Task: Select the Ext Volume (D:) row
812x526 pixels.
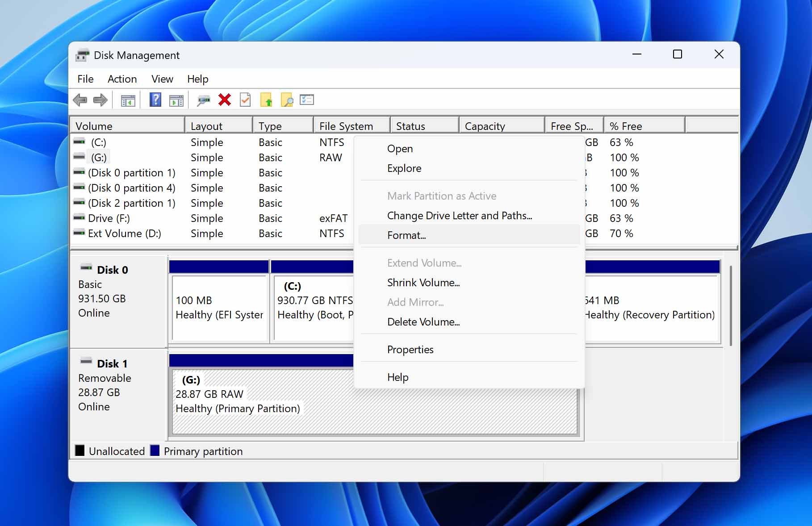Action: (124, 234)
